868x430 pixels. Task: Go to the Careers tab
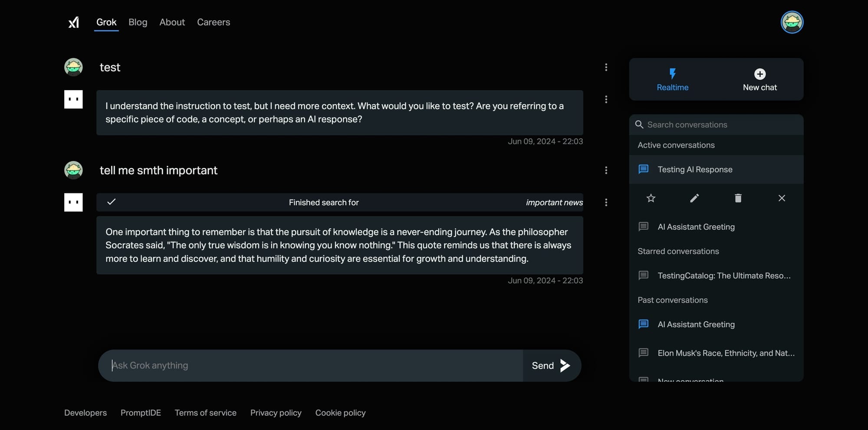(214, 22)
